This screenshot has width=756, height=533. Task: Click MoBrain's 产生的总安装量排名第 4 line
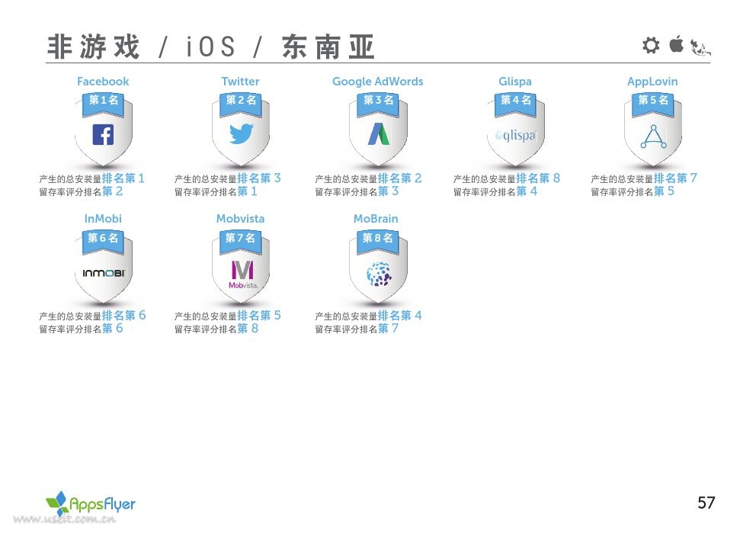368,316
